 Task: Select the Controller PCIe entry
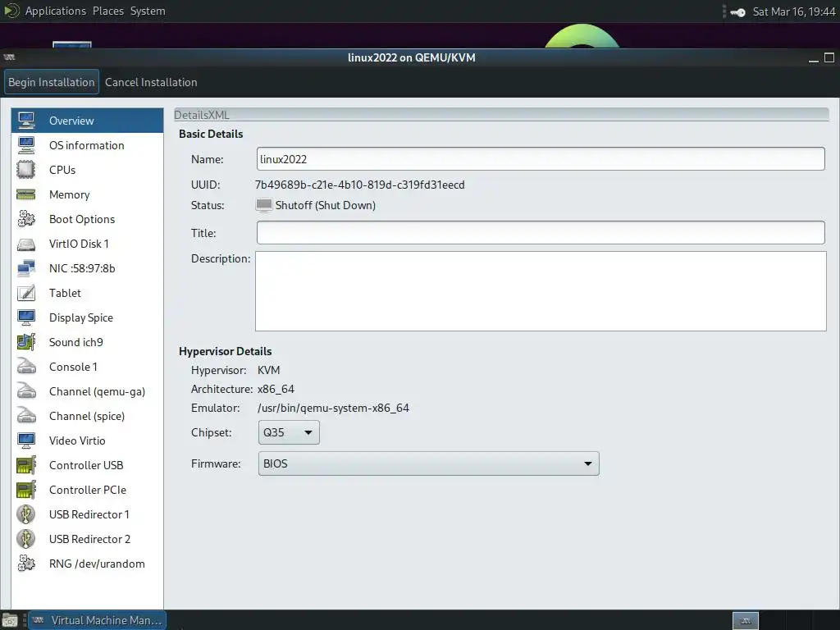coord(87,491)
